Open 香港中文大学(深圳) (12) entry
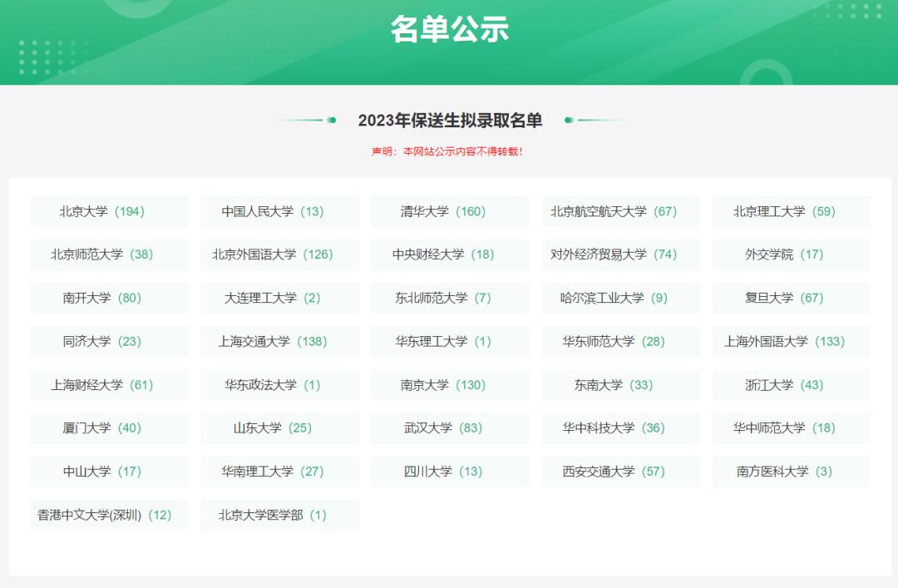This screenshot has height=588, width=898. 108,515
